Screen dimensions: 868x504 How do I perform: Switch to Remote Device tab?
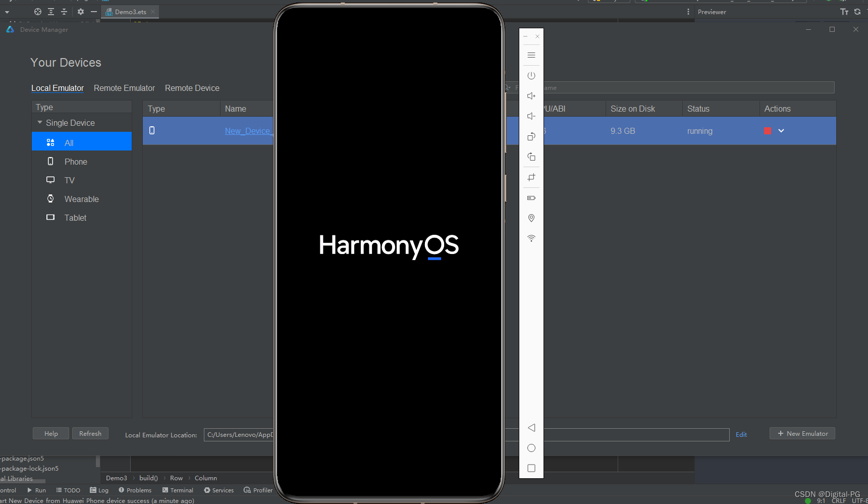192,88
